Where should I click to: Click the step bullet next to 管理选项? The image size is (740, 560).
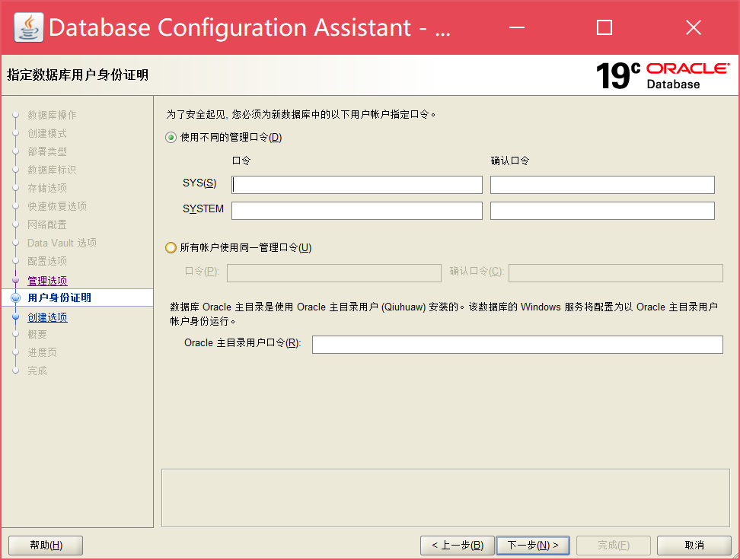[17, 279]
